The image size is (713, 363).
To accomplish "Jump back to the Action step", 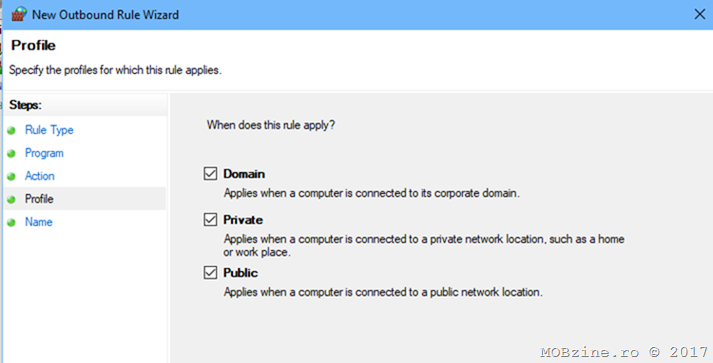I will (x=40, y=176).
